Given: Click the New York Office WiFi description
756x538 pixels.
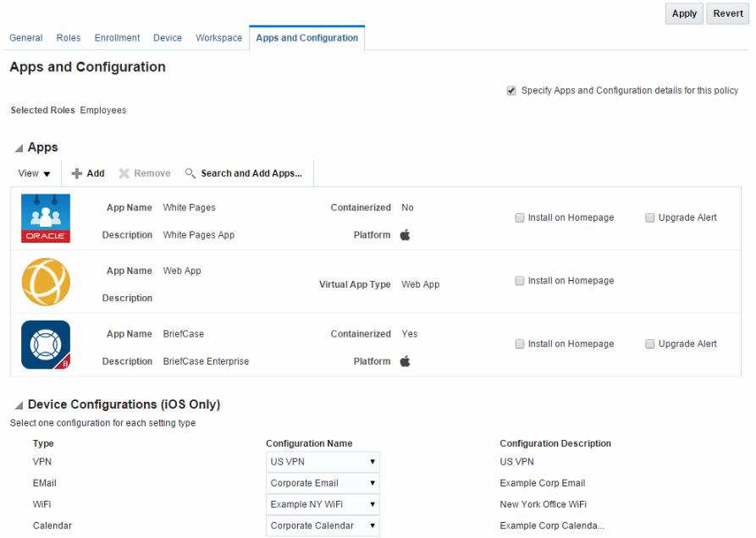Looking at the screenshot, I should tap(543, 504).
